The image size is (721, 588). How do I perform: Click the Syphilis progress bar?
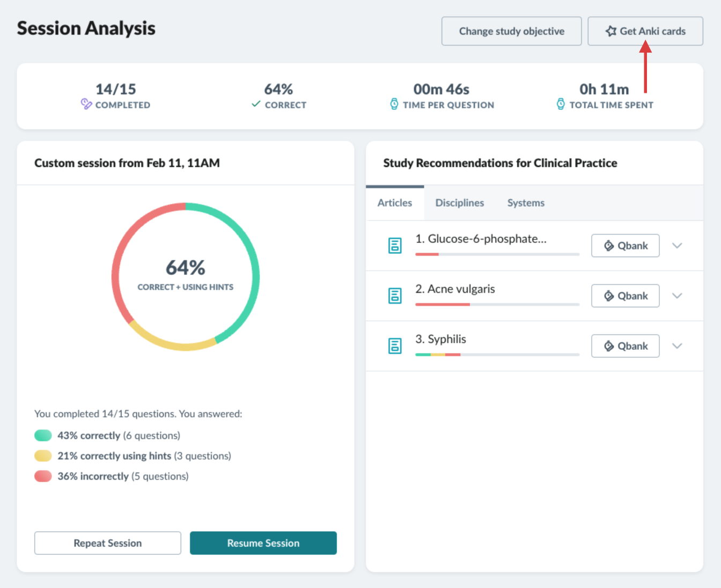point(497,355)
